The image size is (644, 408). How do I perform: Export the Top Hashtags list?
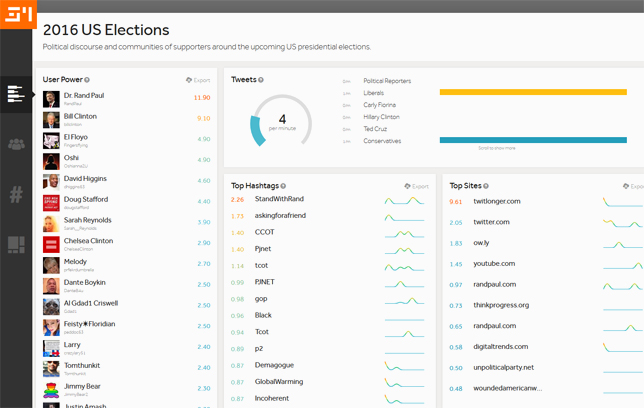(x=416, y=186)
